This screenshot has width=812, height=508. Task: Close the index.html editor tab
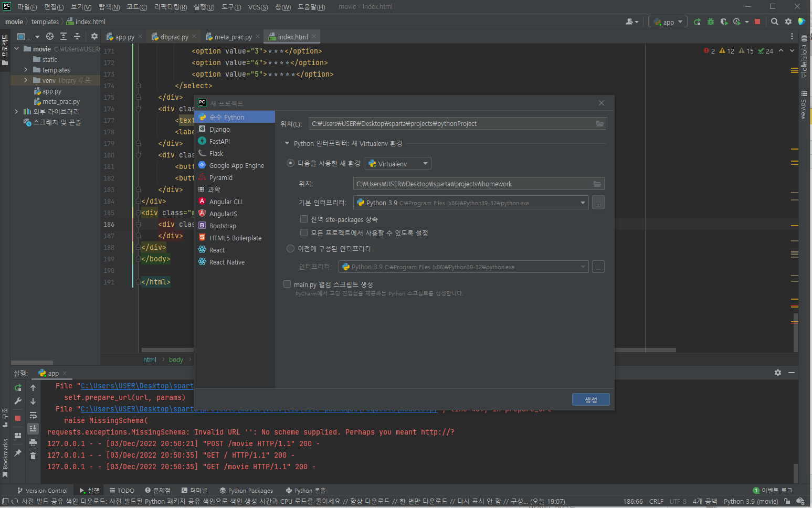tap(314, 36)
